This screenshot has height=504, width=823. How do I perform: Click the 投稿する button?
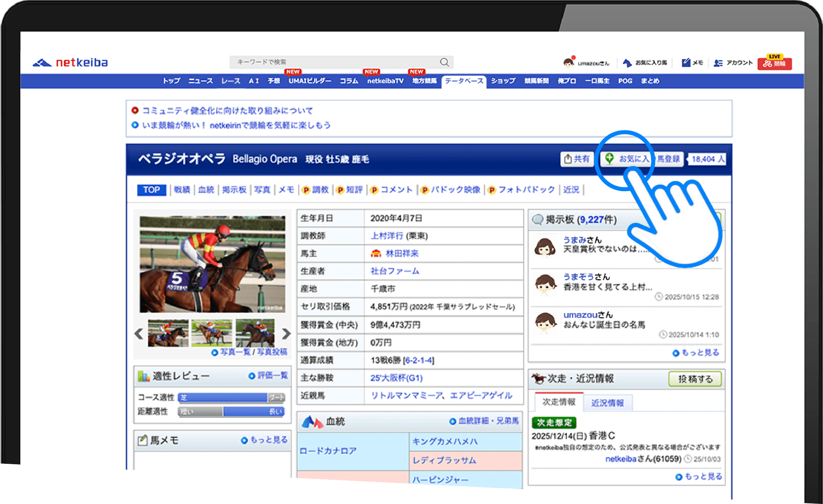(695, 379)
